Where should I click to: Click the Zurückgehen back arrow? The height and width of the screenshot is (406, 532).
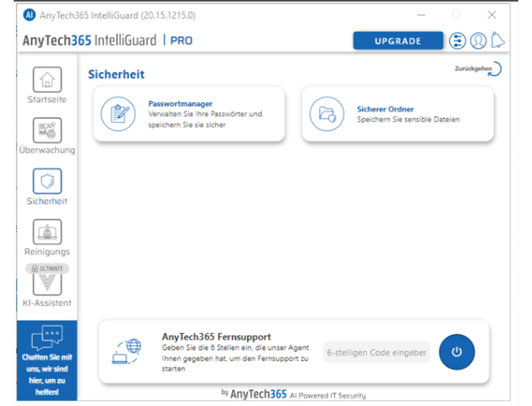tap(494, 68)
